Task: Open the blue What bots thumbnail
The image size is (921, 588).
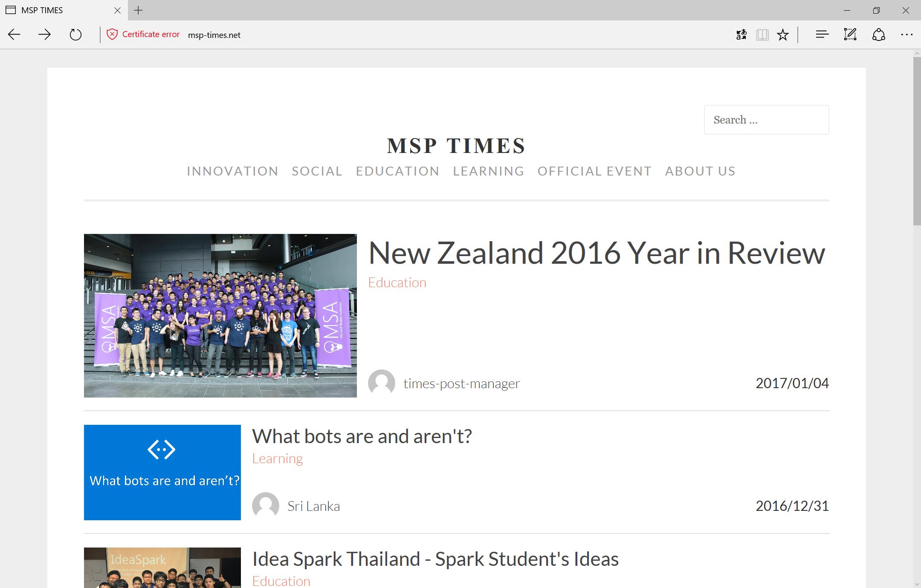Action: (162, 472)
